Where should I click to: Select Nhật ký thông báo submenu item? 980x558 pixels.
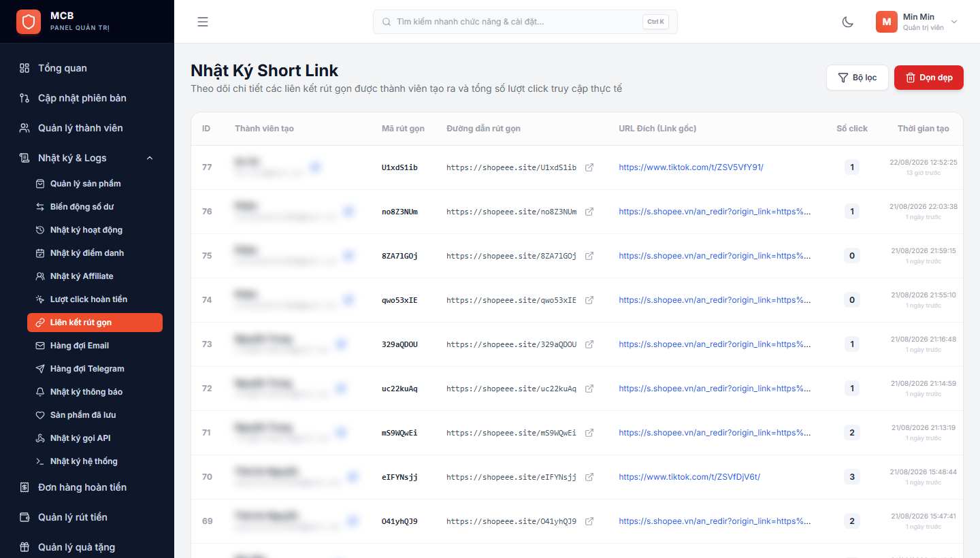[95, 392]
